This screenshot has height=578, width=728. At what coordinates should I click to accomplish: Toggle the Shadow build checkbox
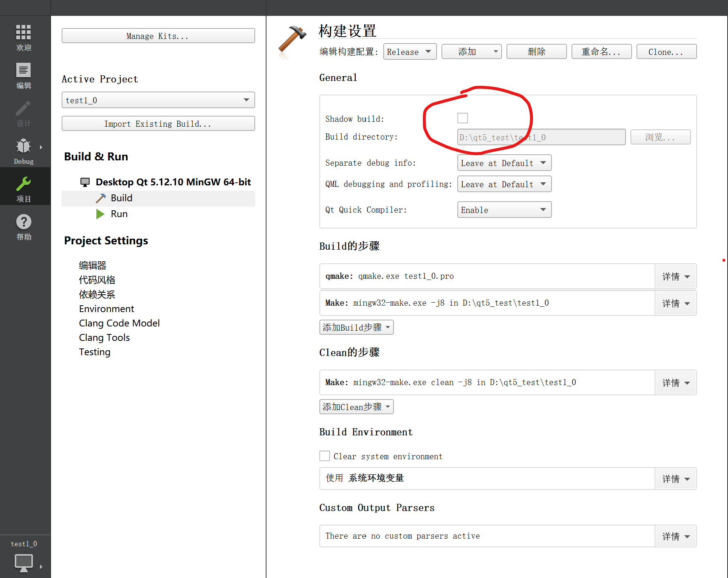point(462,118)
